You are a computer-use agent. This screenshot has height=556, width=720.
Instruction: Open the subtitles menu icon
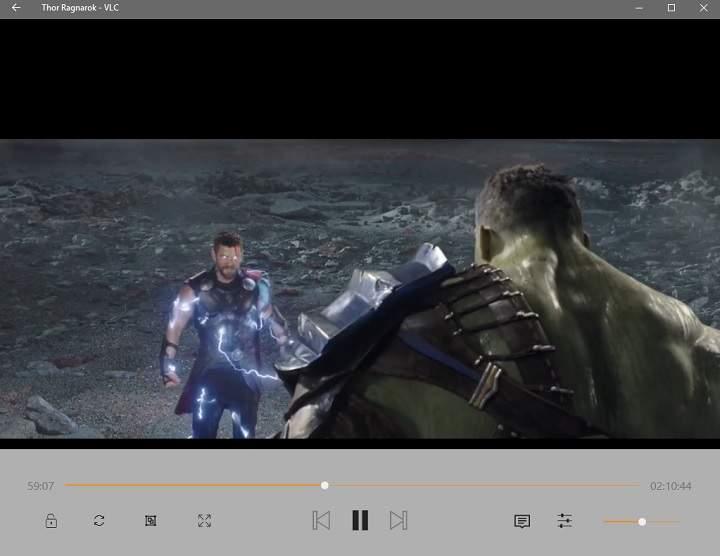(521, 521)
